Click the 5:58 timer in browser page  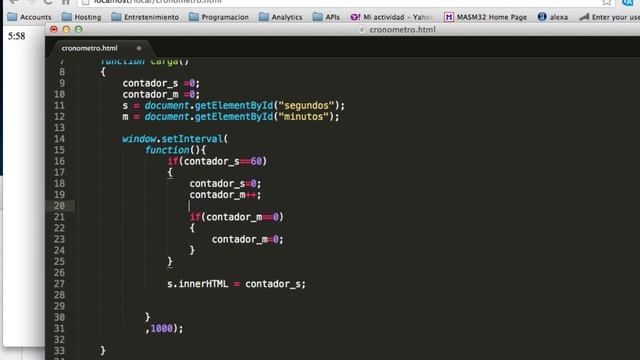click(x=16, y=36)
